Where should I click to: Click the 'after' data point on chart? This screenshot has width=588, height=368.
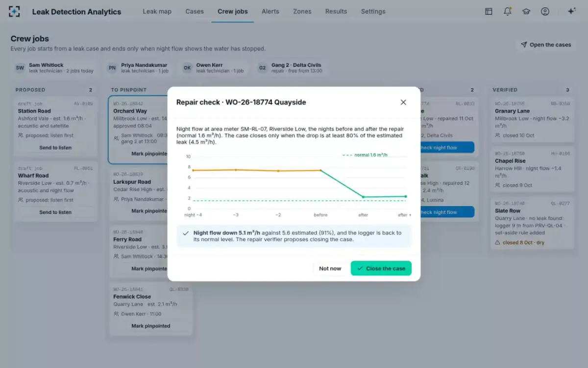[x=363, y=197]
